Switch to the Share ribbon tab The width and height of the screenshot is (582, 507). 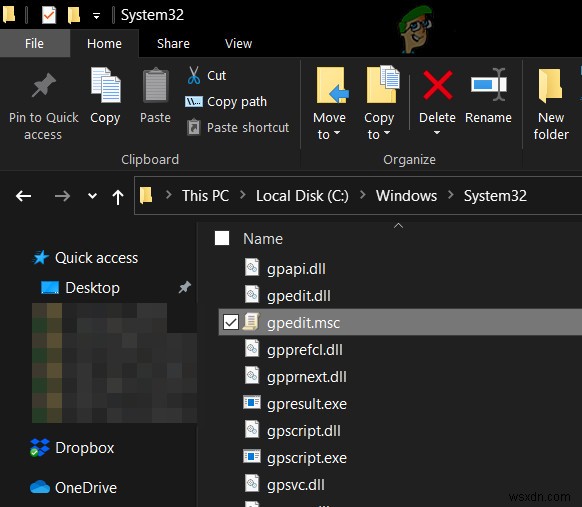(173, 44)
